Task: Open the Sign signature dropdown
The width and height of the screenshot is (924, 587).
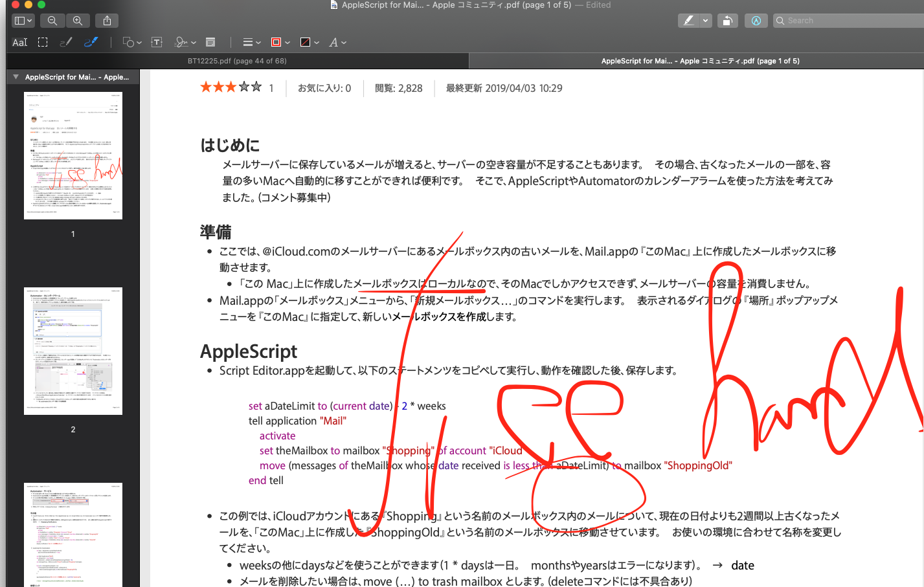Action: 185,43
